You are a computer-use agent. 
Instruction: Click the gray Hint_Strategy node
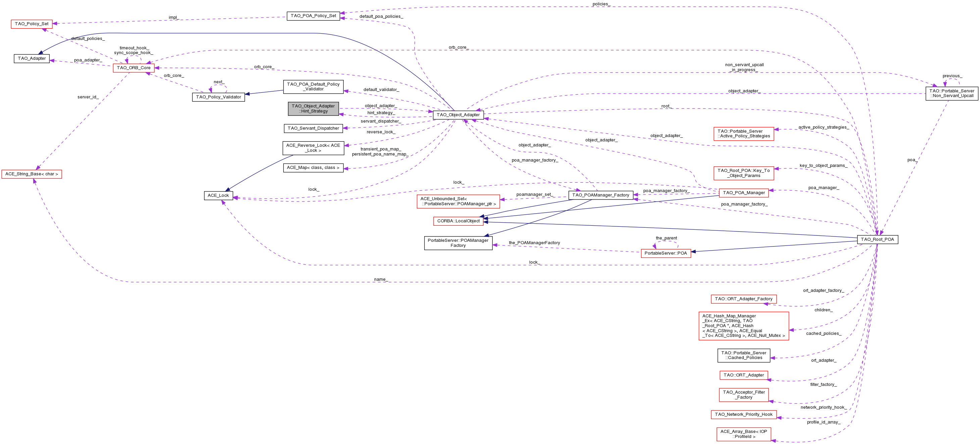pos(313,108)
